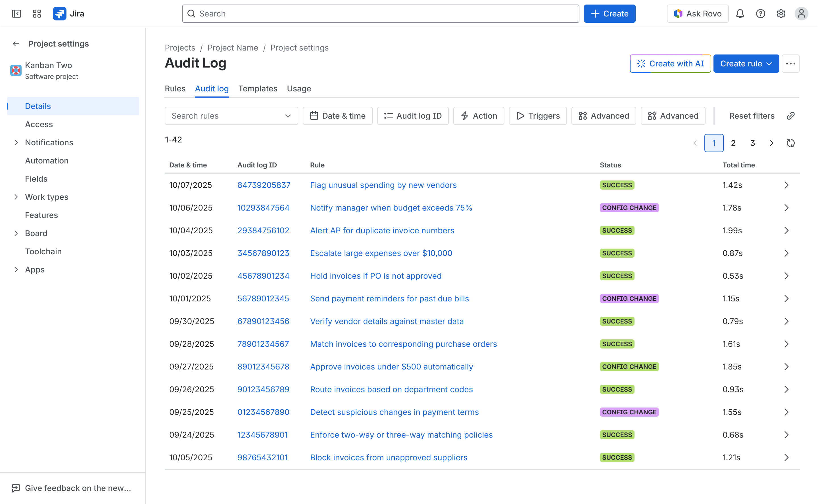
Task: Switch to the Templates tab
Action: (257, 89)
